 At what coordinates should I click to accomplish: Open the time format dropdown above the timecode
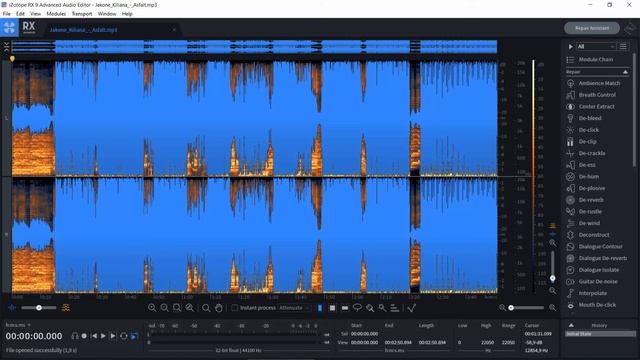[18, 325]
